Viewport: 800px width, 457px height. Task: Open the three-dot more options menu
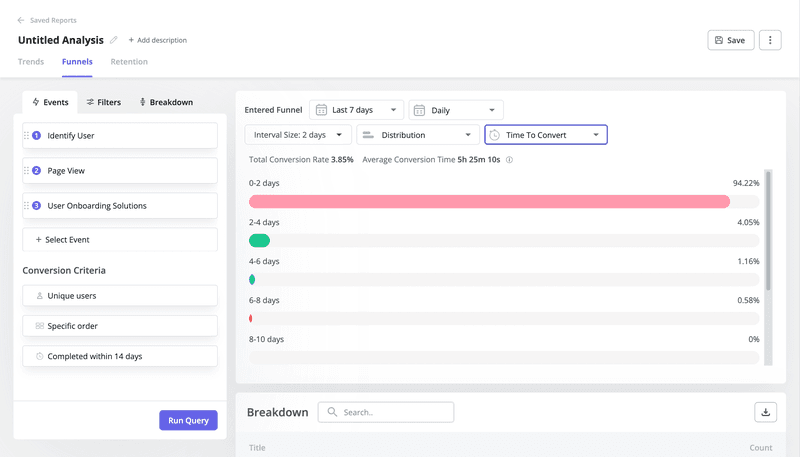(x=770, y=40)
